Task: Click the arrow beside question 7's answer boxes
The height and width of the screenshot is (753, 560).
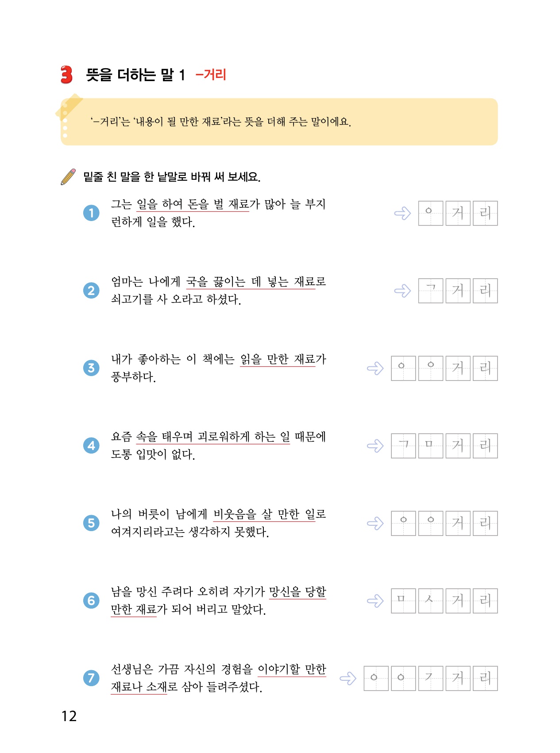Action: coord(348,678)
